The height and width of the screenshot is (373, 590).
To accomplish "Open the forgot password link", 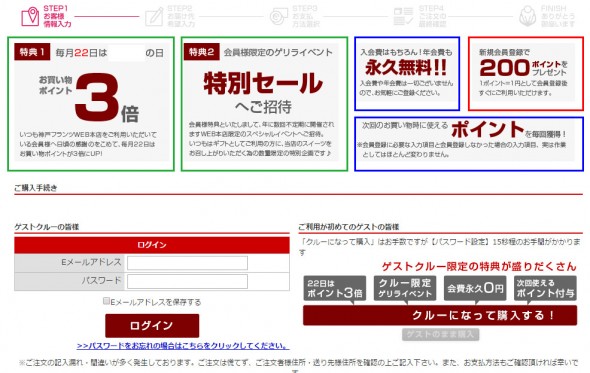I will point(183,346).
